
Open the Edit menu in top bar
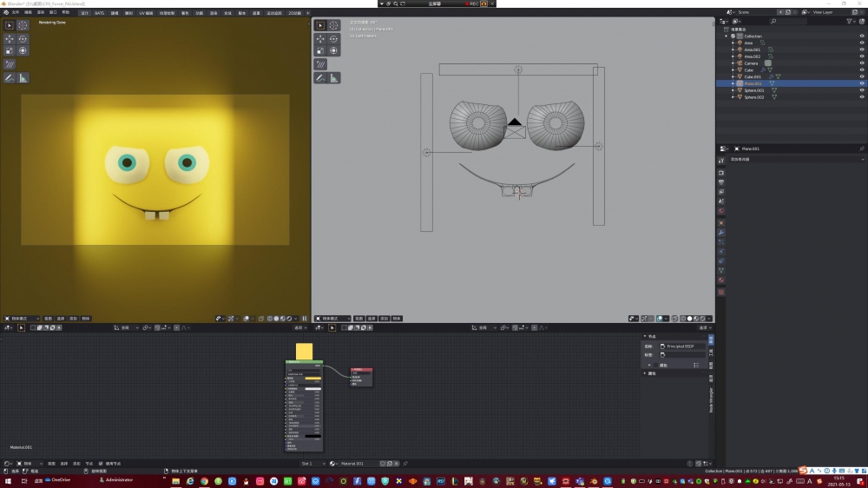(x=29, y=12)
